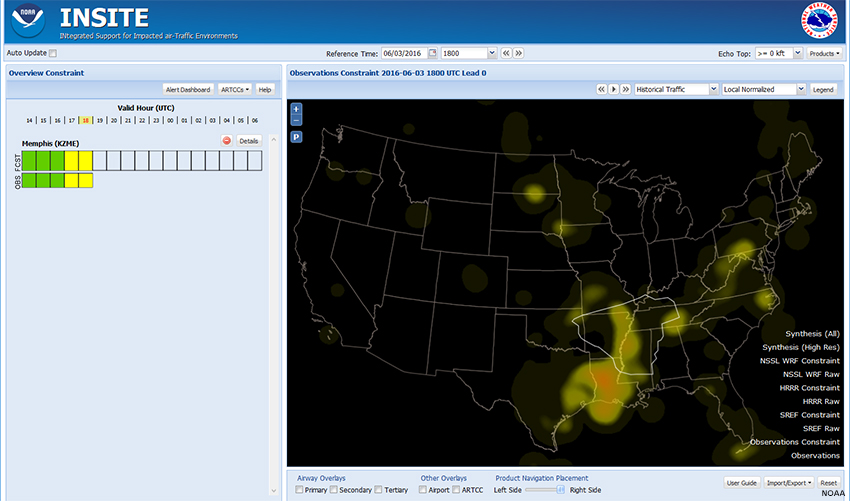Open the Products dropdown menu
850x501 pixels.
[825, 53]
